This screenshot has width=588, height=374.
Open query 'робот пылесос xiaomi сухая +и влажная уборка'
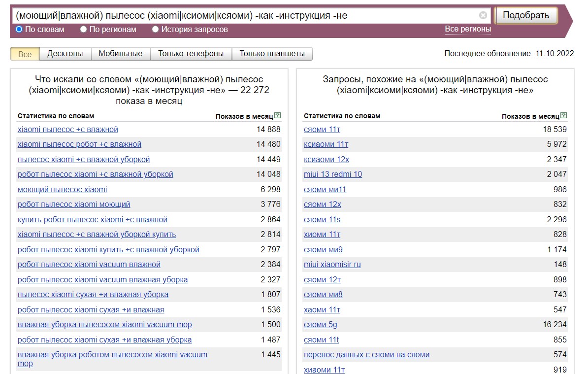click(x=104, y=340)
